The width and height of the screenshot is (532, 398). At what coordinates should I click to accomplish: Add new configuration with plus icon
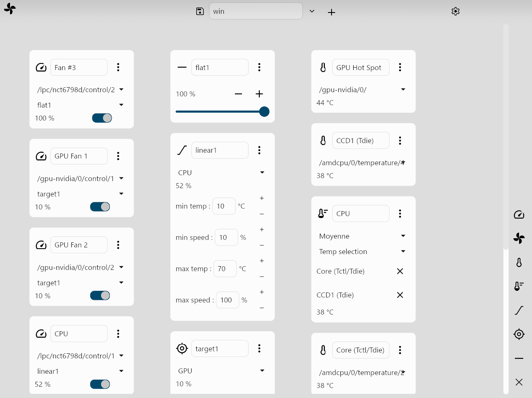[332, 12]
